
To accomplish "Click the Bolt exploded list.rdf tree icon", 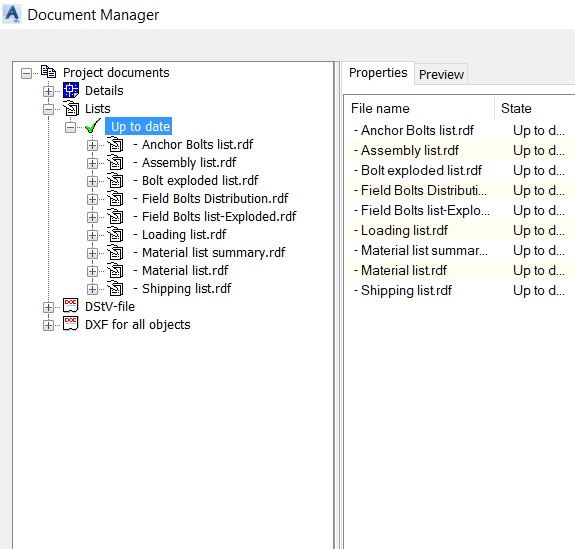I will [115, 180].
